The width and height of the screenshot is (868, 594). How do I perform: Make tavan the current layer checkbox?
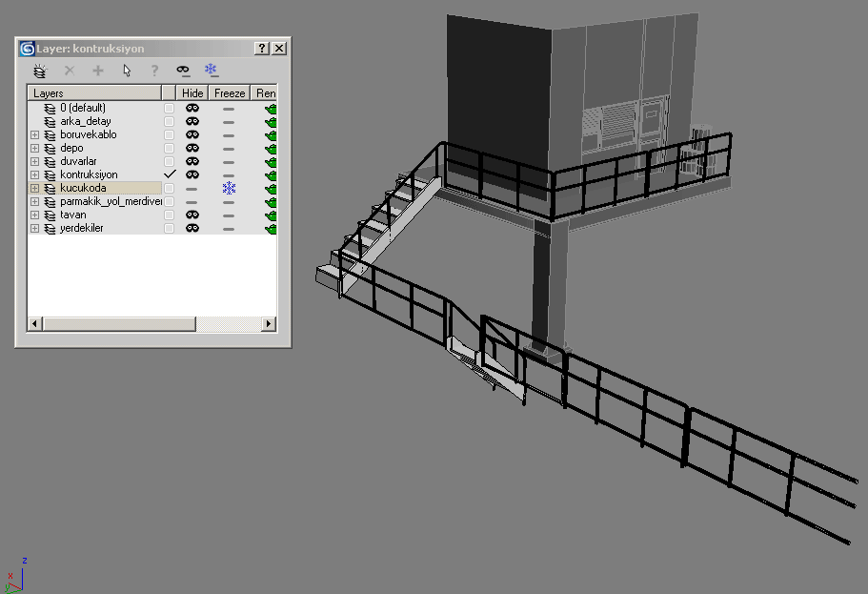170,215
